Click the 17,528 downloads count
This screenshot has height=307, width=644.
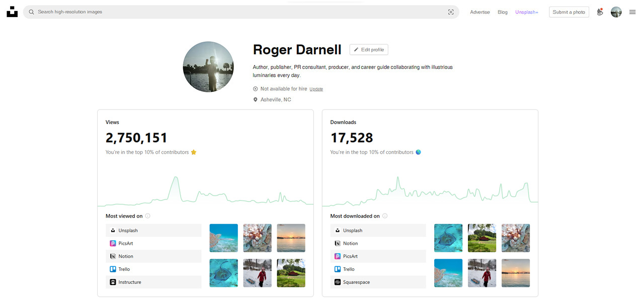coord(352,138)
